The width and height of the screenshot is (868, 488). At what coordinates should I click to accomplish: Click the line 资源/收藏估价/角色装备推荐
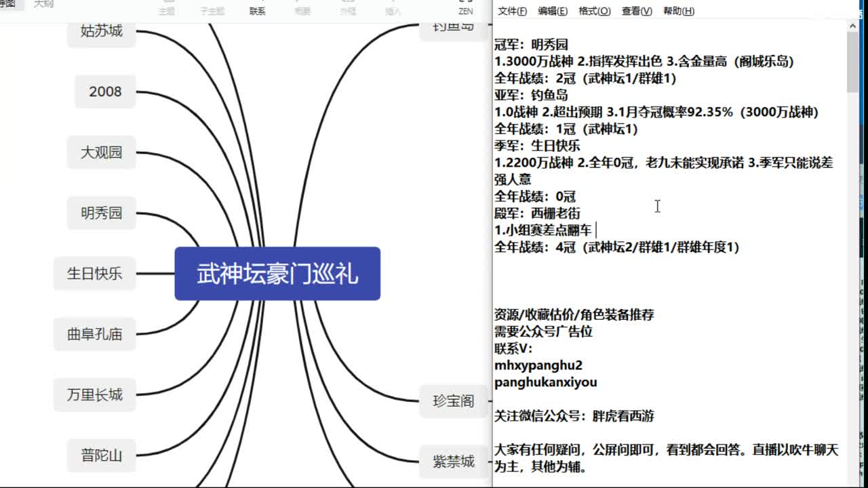(574, 314)
